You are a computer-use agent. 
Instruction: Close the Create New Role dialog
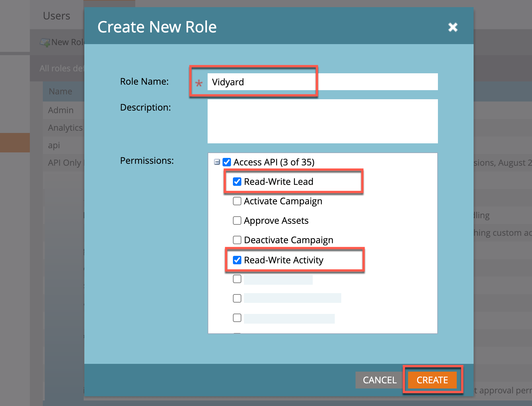(x=453, y=27)
